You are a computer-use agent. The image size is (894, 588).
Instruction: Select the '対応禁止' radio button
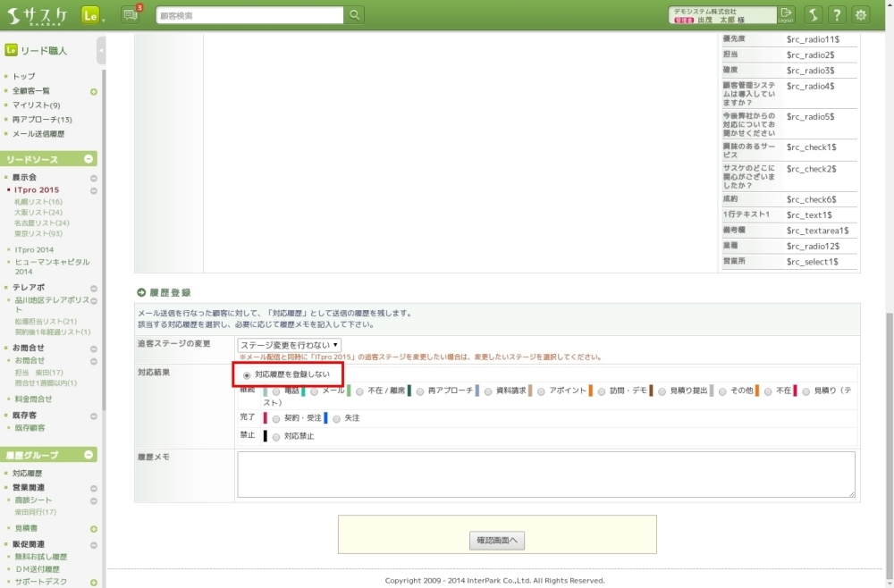276,436
